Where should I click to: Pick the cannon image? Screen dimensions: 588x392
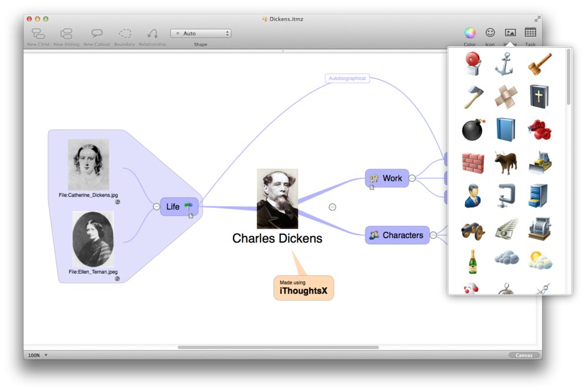pos(473,230)
